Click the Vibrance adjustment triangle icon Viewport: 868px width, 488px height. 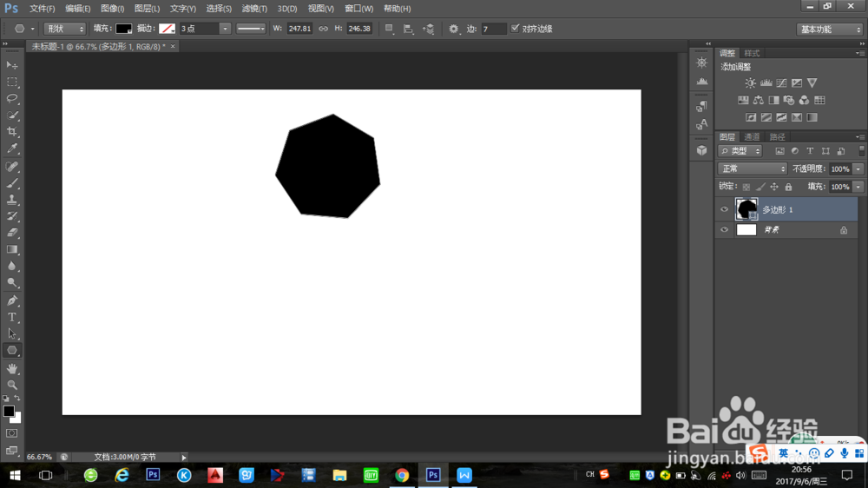(x=812, y=83)
